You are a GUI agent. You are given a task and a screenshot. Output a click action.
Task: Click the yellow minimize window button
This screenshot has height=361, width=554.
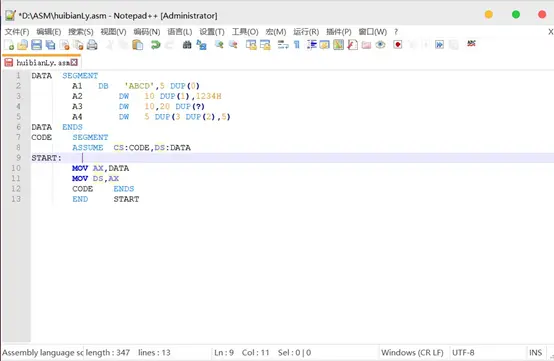click(x=489, y=14)
